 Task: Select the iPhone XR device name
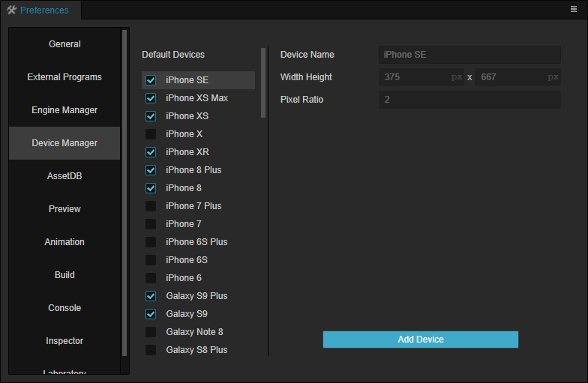point(187,152)
